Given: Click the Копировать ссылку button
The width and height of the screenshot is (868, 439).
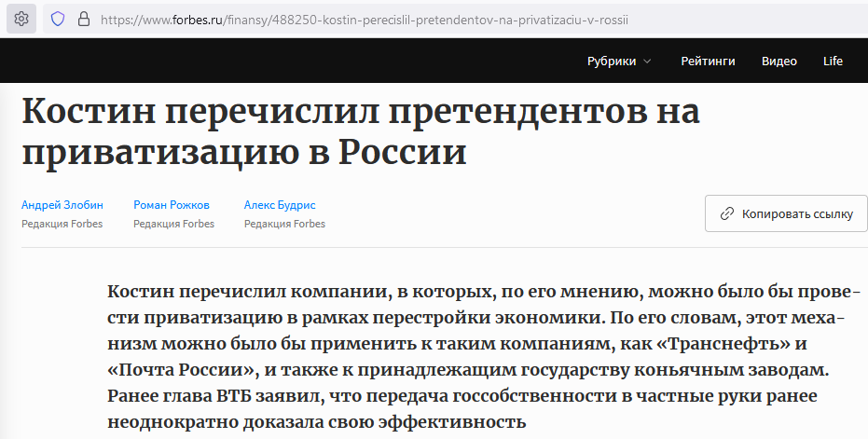Looking at the screenshot, I should point(786,213).
